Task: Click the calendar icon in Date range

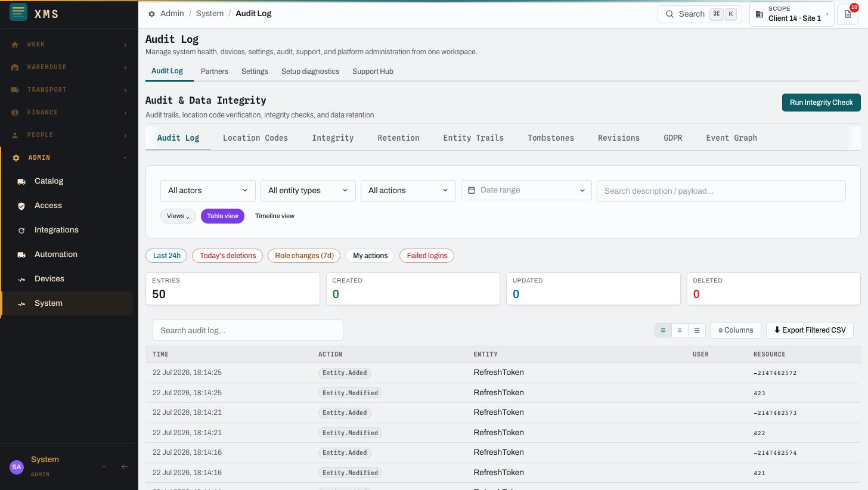Action: pyautogui.click(x=472, y=190)
